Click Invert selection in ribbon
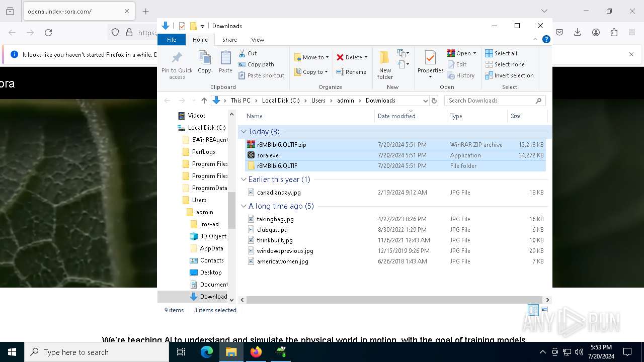644x362 pixels. pyautogui.click(x=509, y=75)
